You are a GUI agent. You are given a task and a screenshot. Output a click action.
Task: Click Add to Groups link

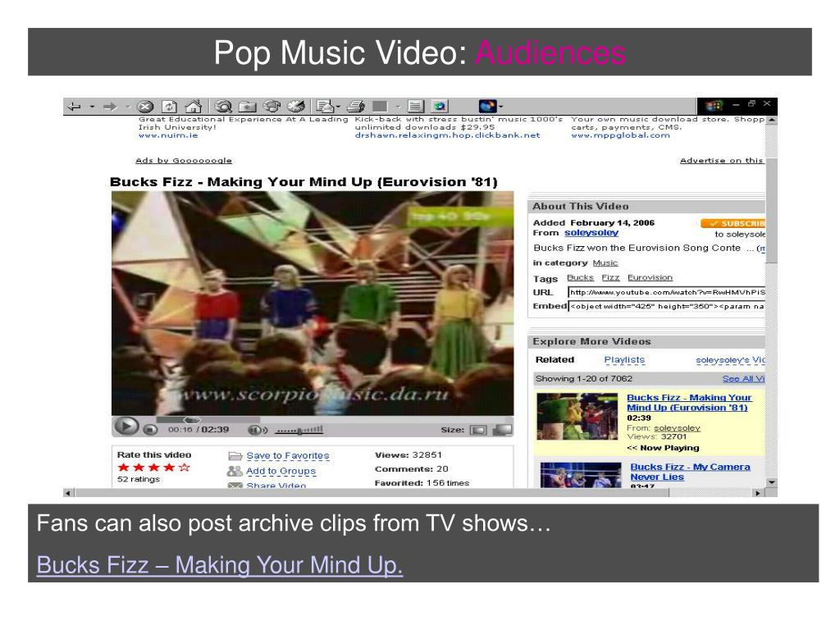click(x=281, y=471)
